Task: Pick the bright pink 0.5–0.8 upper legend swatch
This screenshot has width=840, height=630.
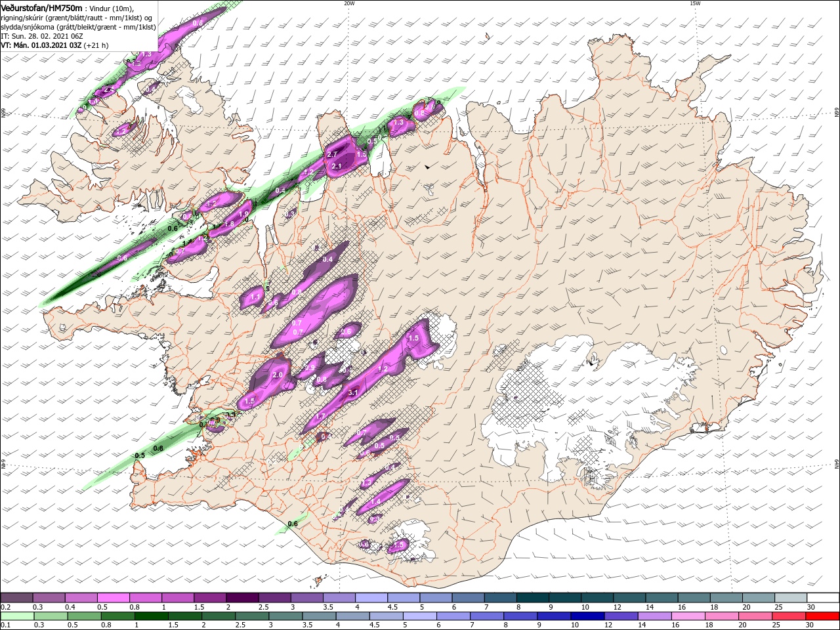Action: [x=114, y=598]
